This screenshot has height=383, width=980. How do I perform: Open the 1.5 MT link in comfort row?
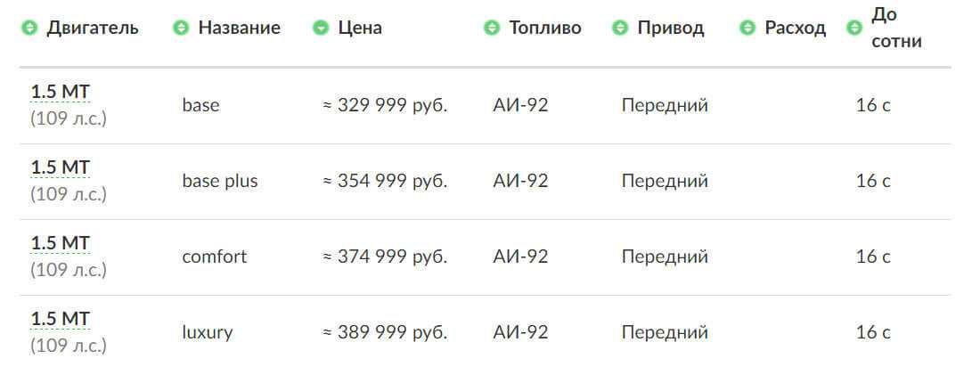[x=61, y=243]
